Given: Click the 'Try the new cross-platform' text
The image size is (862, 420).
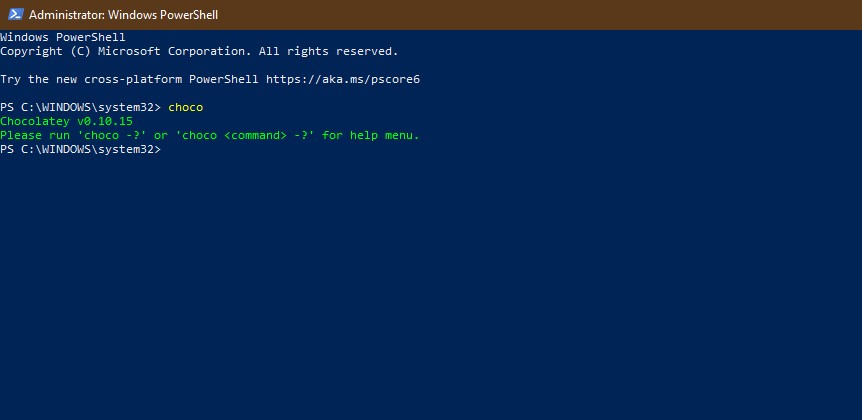Looking at the screenshot, I should click(91, 79).
